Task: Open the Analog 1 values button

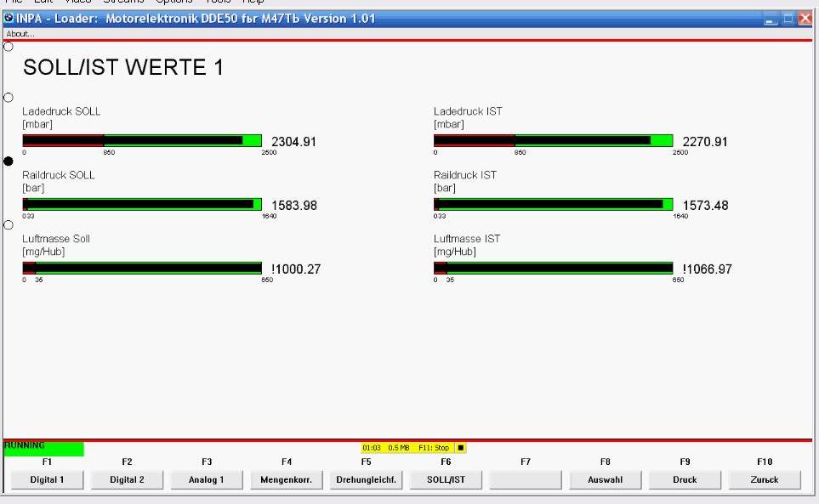Action: [x=207, y=479]
